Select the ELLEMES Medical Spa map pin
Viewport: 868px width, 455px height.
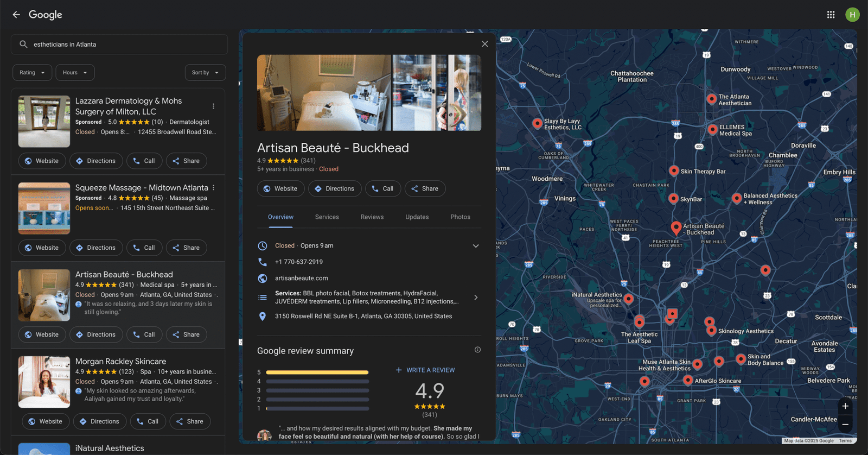(x=712, y=129)
